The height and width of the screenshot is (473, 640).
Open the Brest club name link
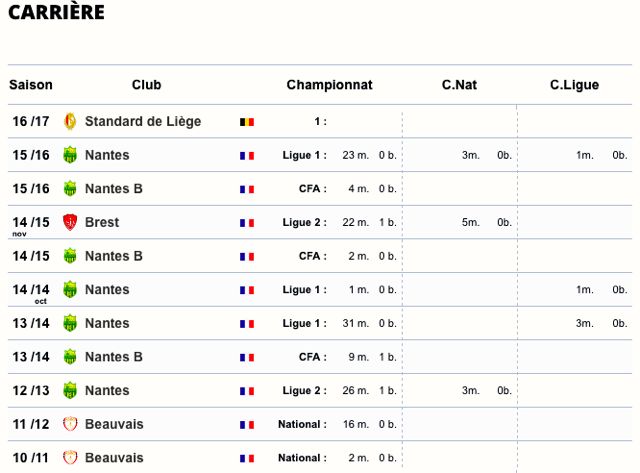tap(102, 222)
